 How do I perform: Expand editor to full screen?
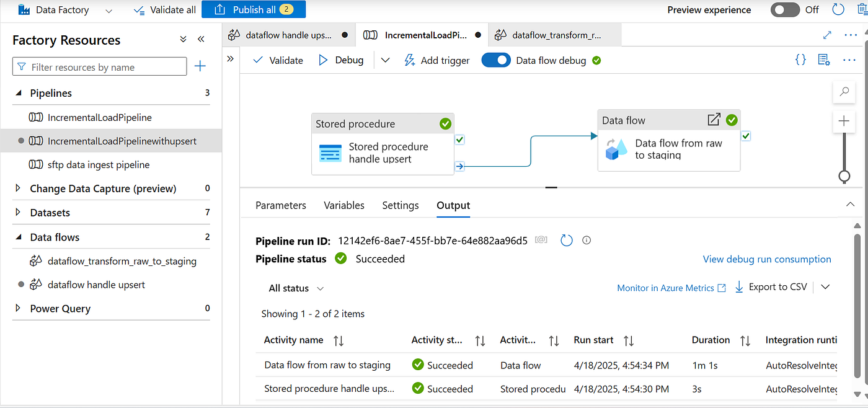point(827,35)
